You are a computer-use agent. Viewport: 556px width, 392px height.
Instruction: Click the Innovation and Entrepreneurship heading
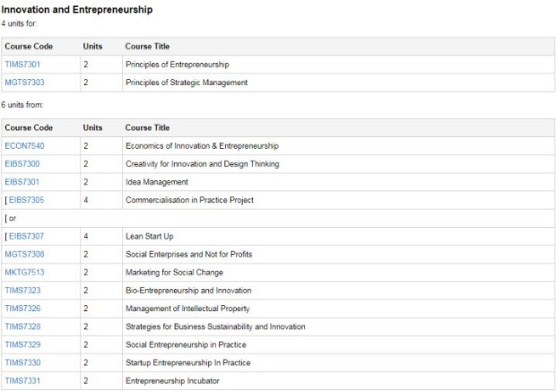tap(77, 10)
